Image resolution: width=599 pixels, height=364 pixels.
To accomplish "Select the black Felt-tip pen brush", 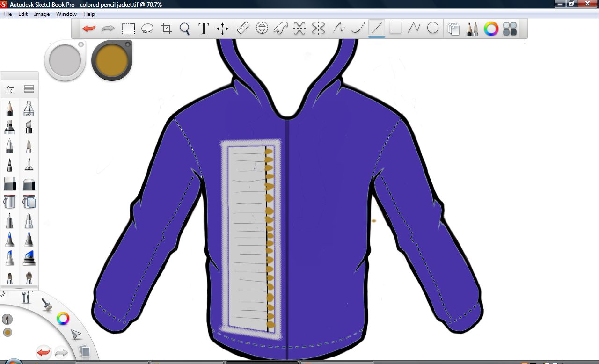I will [x=10, y=165].
